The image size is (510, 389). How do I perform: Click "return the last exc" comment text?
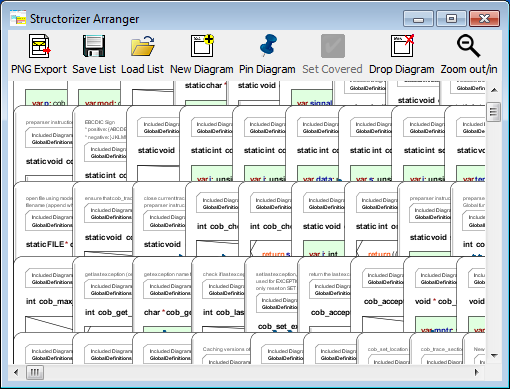click(330, 274)
